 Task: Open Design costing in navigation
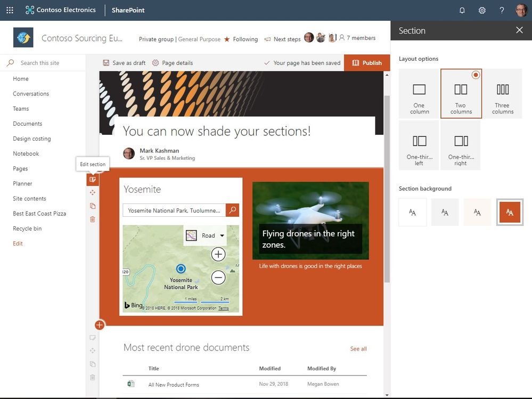point(32,139)
